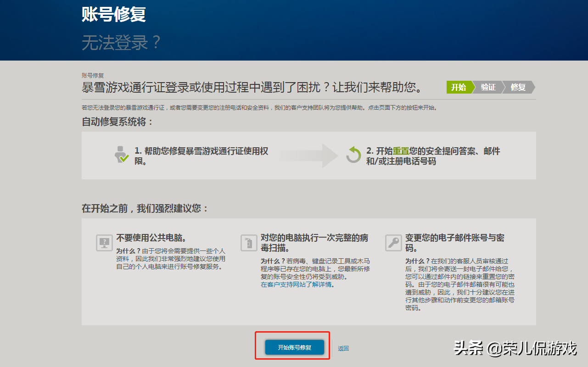
Task: Open the 在客户支持网站了解详情 link
Action: point(297,284)
